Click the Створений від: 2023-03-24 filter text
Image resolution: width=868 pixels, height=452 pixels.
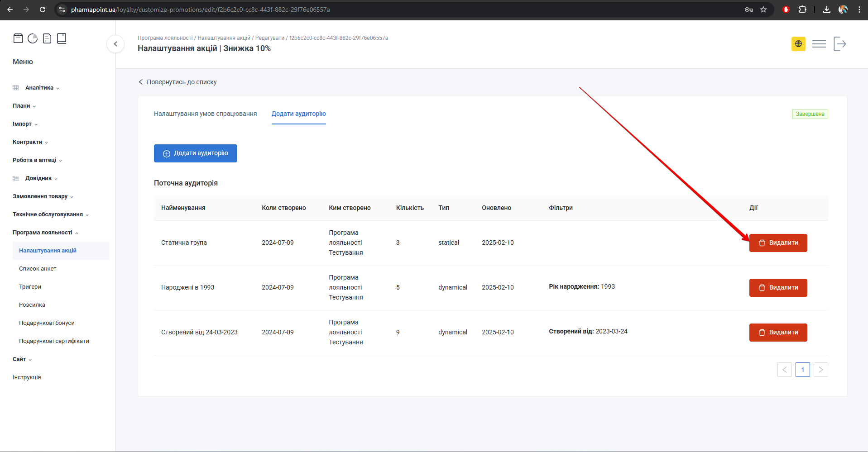588,332
